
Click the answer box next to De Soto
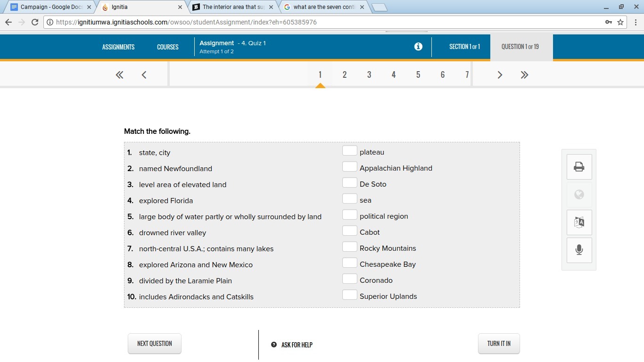point(349,183)
